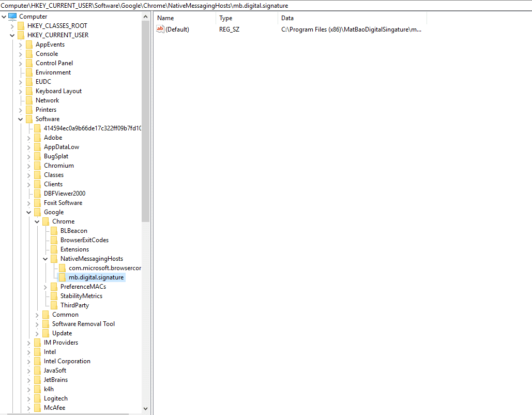Select the k4h key
The height and width of the screenshot is (415, 532).
point(49,389)
